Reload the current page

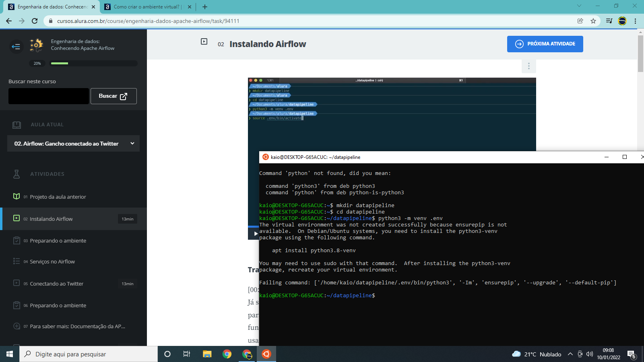point(35,21)
